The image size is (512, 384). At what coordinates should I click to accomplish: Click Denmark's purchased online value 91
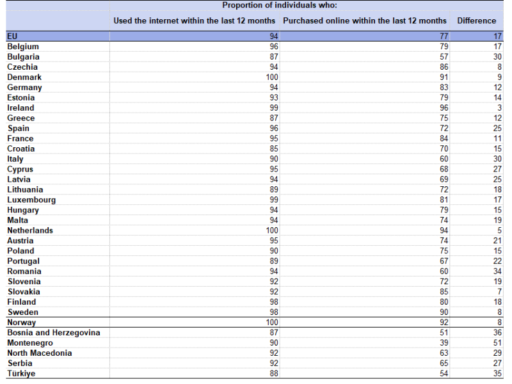coord(444,77)
